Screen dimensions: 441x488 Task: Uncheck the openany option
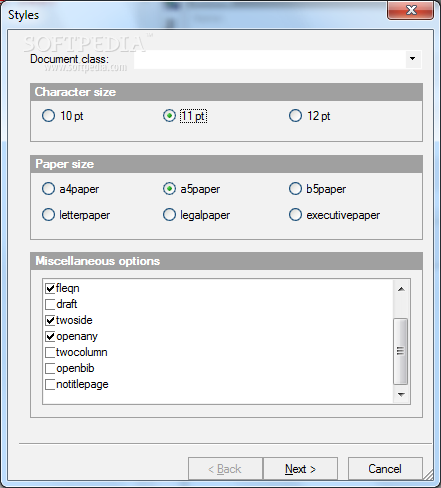click(50, 336)
